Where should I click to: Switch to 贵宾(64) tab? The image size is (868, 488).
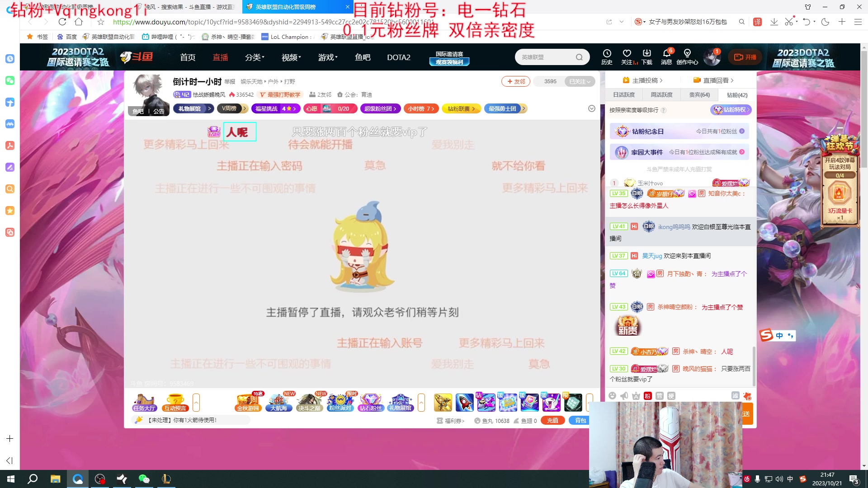point(699,94)
